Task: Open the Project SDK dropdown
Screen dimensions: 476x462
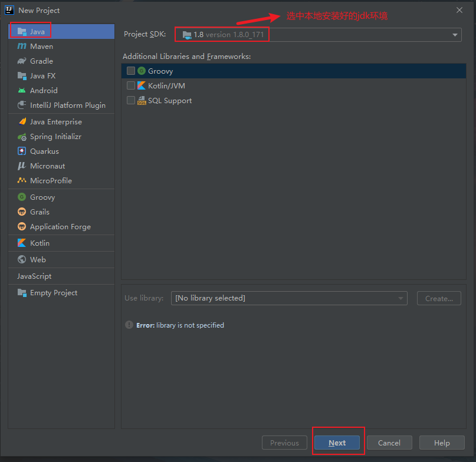Action: (x=319, y=35)
